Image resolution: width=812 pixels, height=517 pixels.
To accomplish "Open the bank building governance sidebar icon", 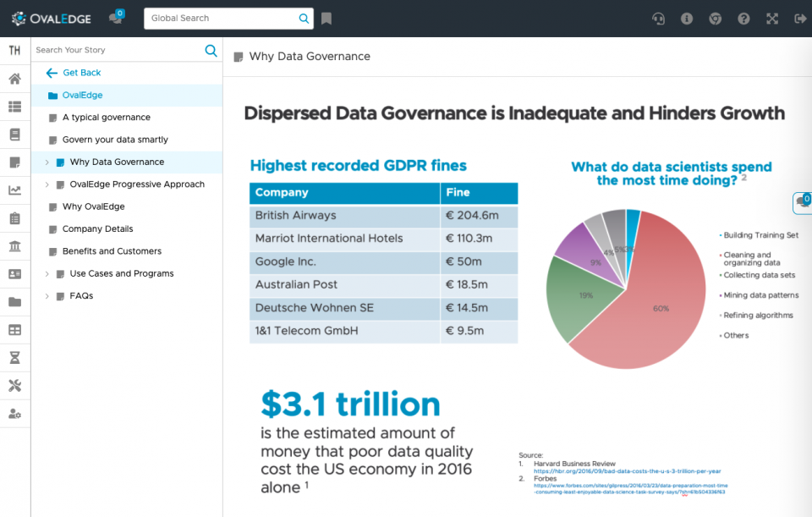I will click(14, 246).
